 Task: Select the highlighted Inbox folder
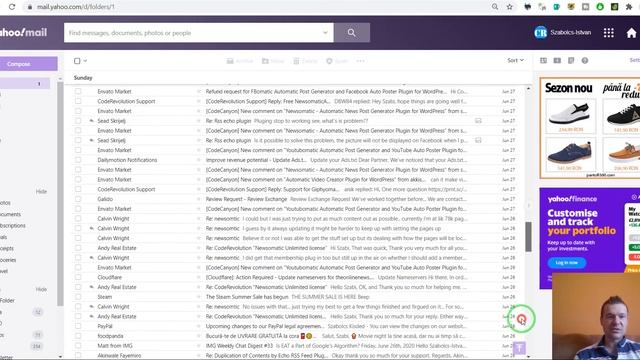point(25,84)
